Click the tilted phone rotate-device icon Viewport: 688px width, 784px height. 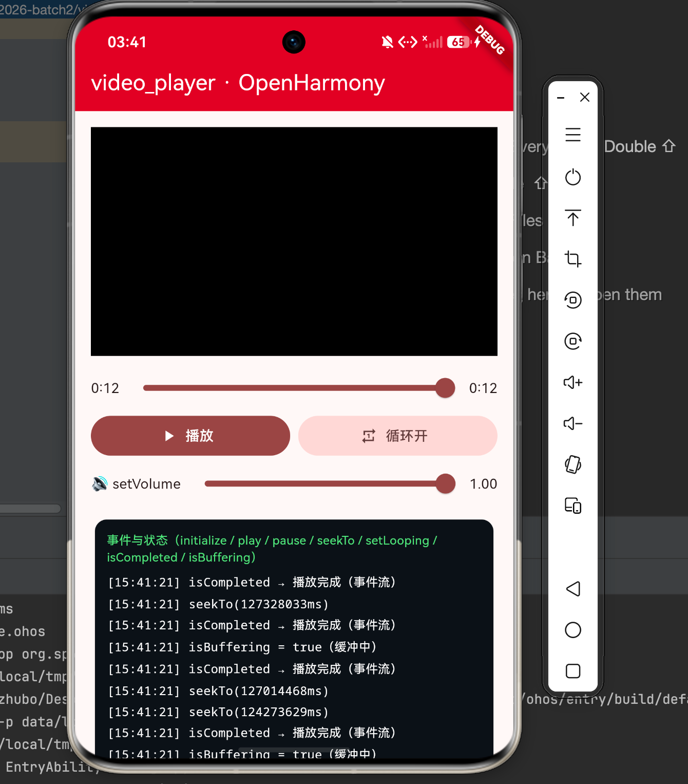point(573,464)
